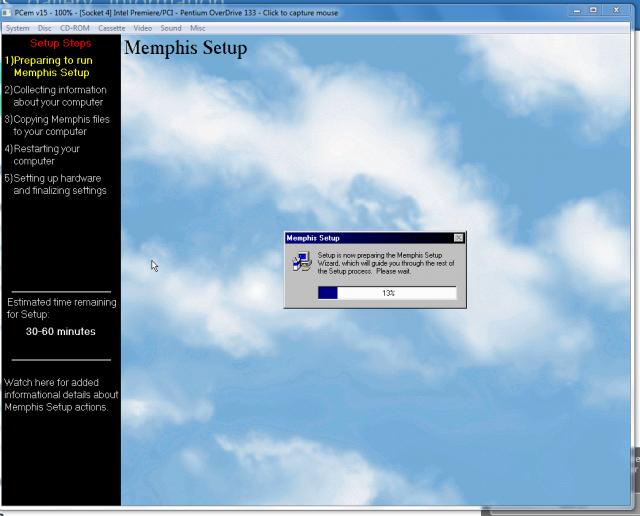
Task: Open the Disc menu
Action: (44, 28)
